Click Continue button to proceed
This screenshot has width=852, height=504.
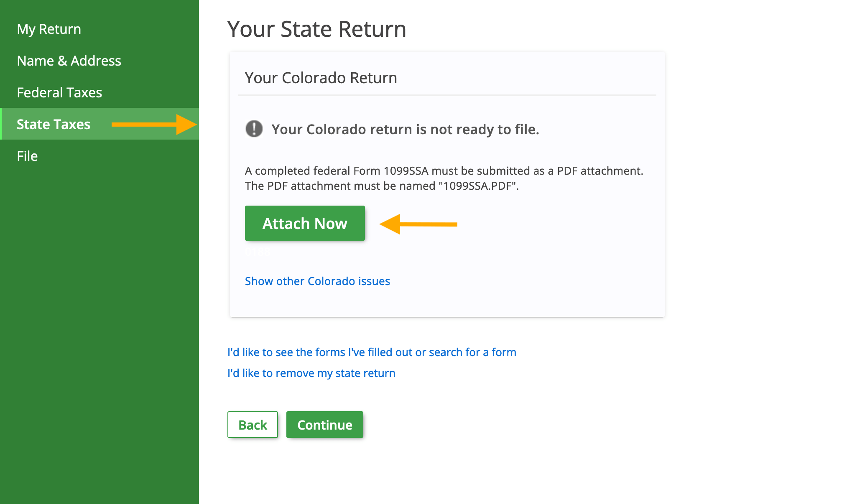[324, 424]
